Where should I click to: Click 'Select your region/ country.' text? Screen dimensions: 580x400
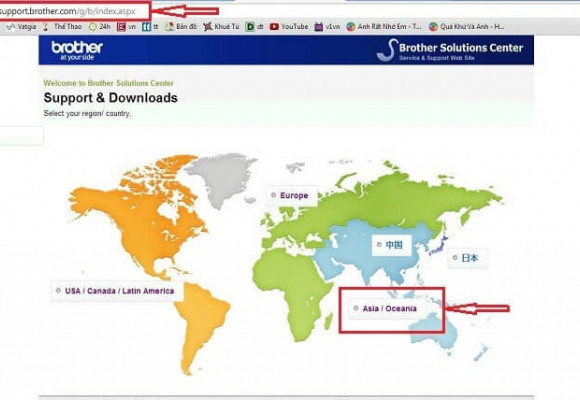click(87, 113)
